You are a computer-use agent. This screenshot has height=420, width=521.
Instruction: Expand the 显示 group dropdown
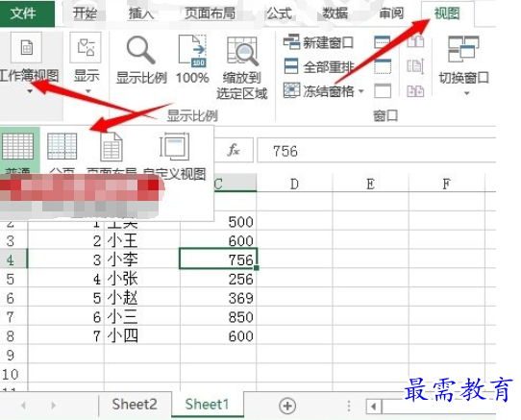click(x=87, y=90)
